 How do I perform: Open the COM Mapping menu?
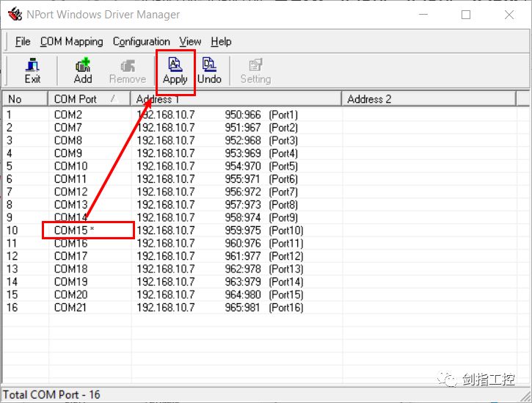click(72, 41)
